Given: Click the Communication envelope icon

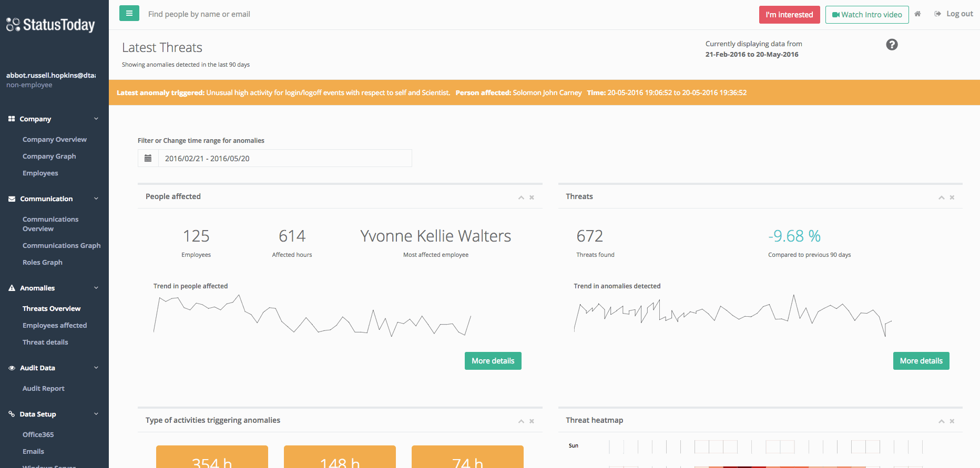Looking at the screenshot, I should pyautogui.click(x=12, y=199).
